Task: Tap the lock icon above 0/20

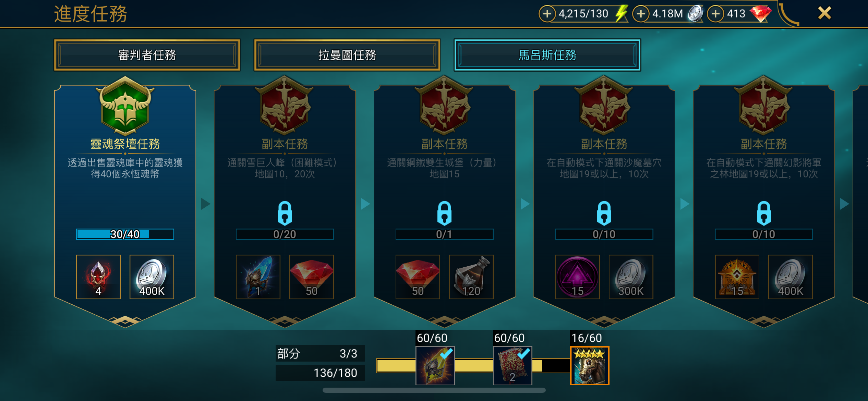Action: coord(285,213)
